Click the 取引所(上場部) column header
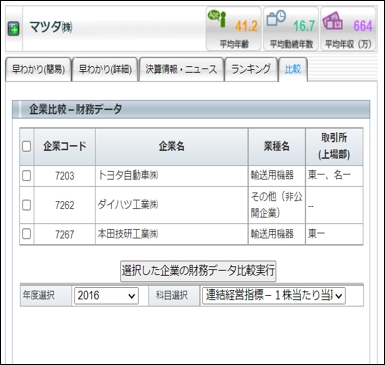This screenshot has height=365, width=385. [x=334, y=146]
